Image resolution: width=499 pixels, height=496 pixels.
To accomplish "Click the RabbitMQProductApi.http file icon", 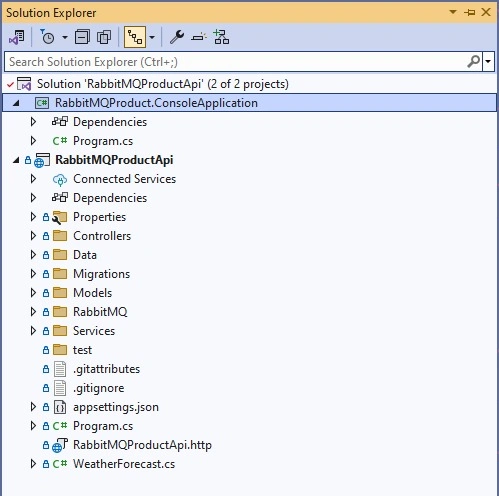I will pos(60,445).
